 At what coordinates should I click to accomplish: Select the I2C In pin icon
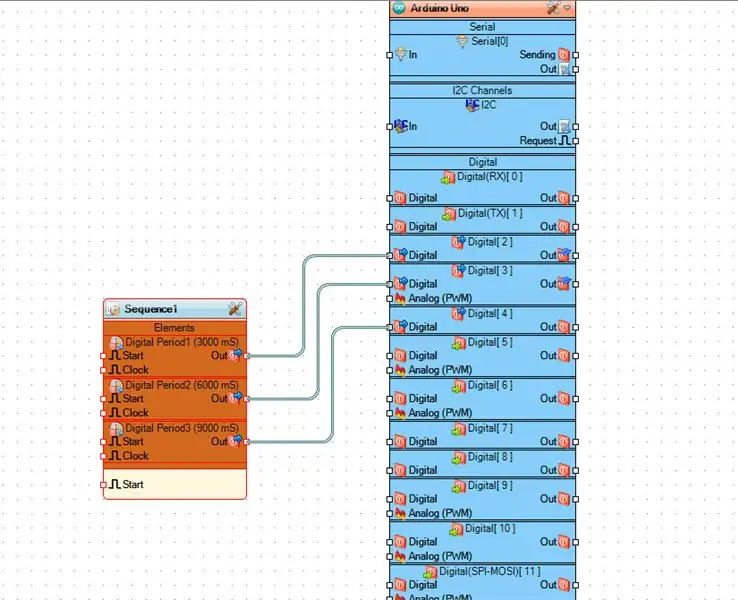coord(401,126)
